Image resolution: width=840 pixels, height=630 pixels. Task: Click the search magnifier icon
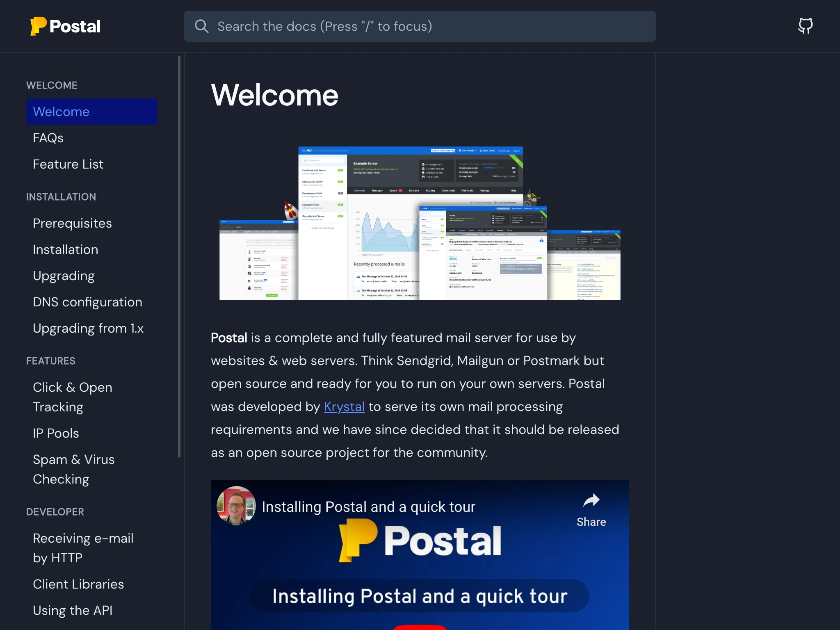point(201,26)
